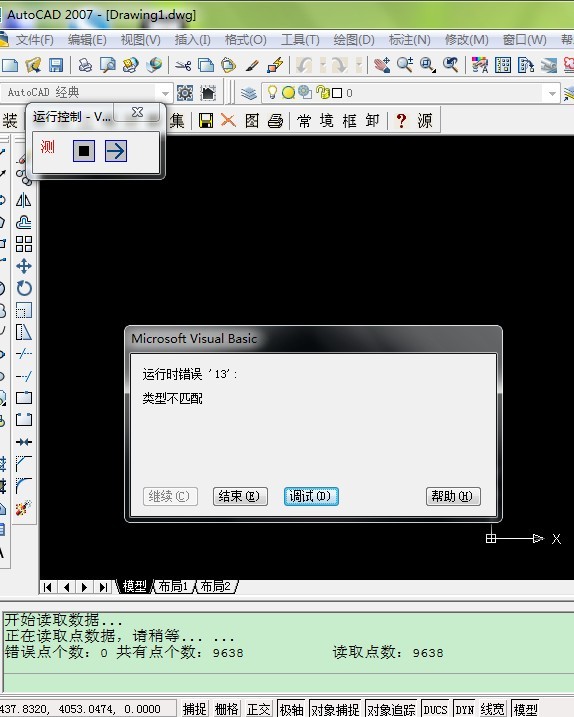The height and width of the screenshot is (717, 574).
Task: Select the Scale tool
Action: [x=24, y=310]
